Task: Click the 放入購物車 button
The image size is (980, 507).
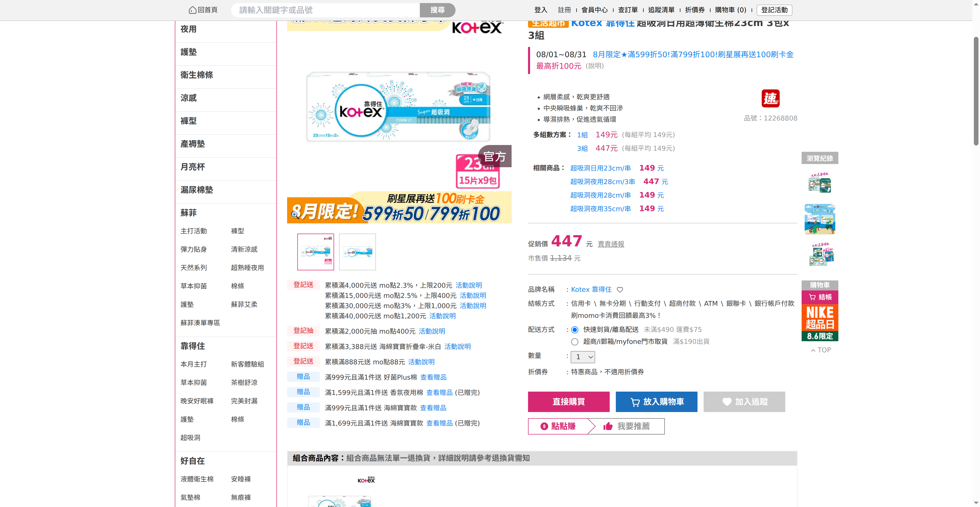Action: (x=657, y=402)
